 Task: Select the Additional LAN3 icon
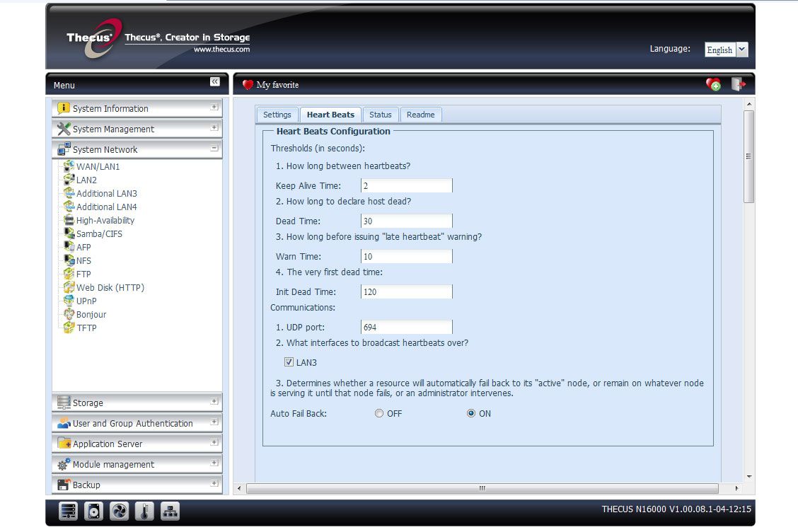[69, 193]
